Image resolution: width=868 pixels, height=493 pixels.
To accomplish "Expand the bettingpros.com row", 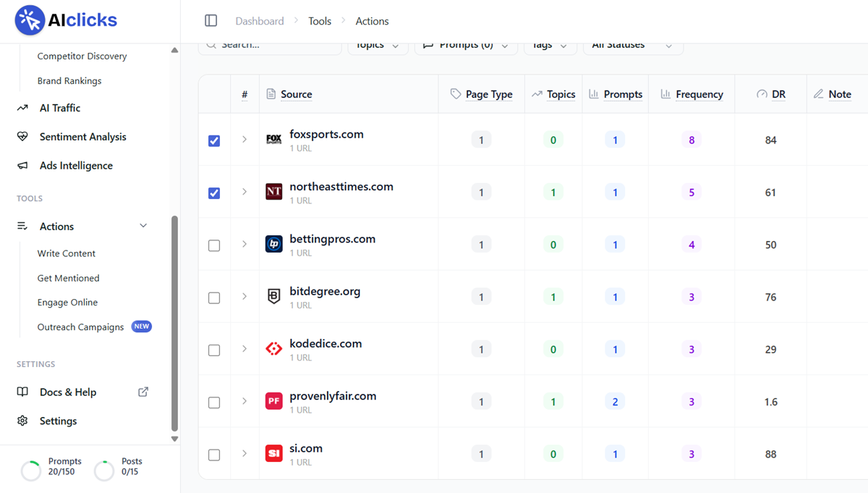I will (x=244, y=244).
